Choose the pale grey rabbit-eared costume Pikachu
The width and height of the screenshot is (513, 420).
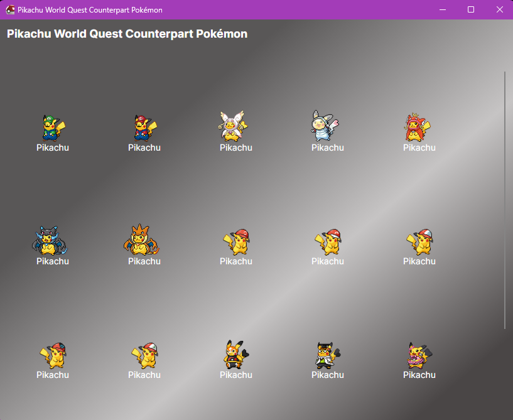click(325, 126)
